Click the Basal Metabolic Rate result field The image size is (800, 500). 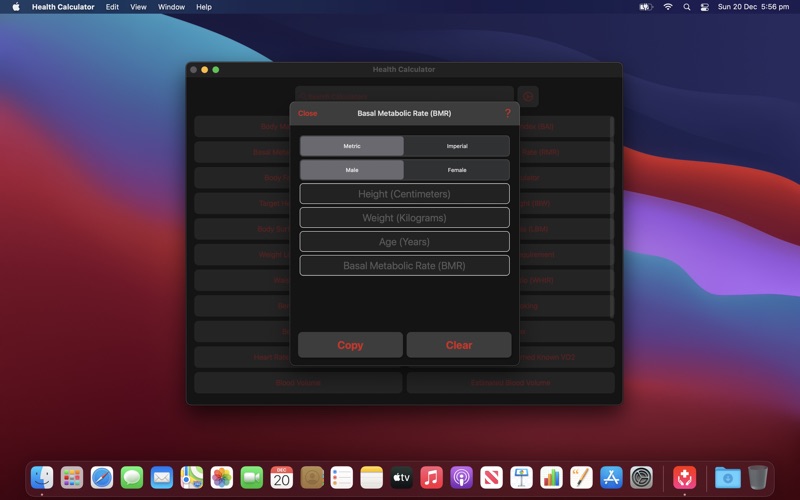(405, 266)
